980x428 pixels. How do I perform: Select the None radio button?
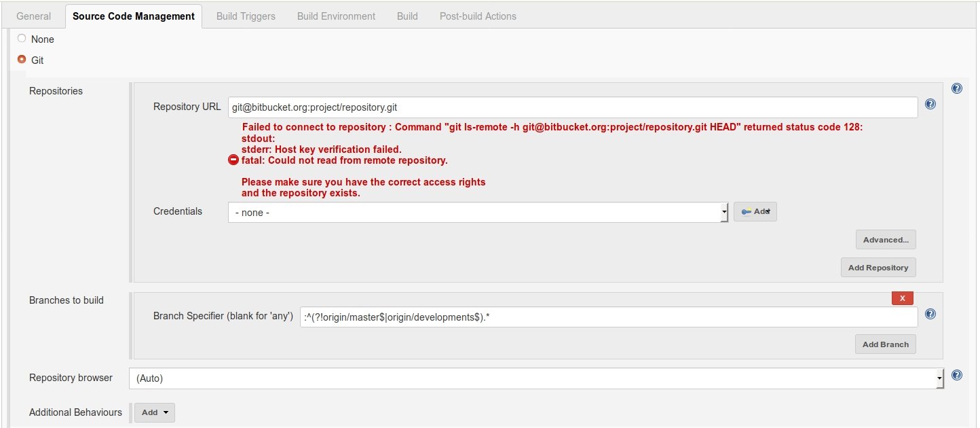click(22, 39)
